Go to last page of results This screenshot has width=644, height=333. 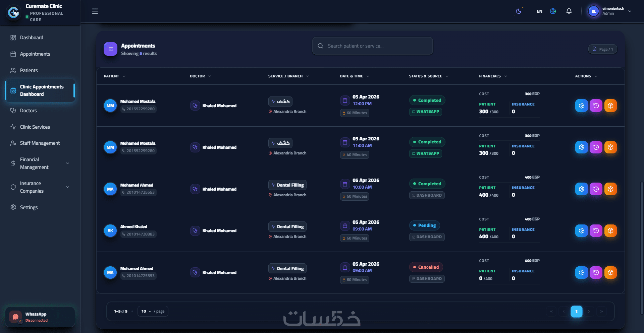point(601,312)
